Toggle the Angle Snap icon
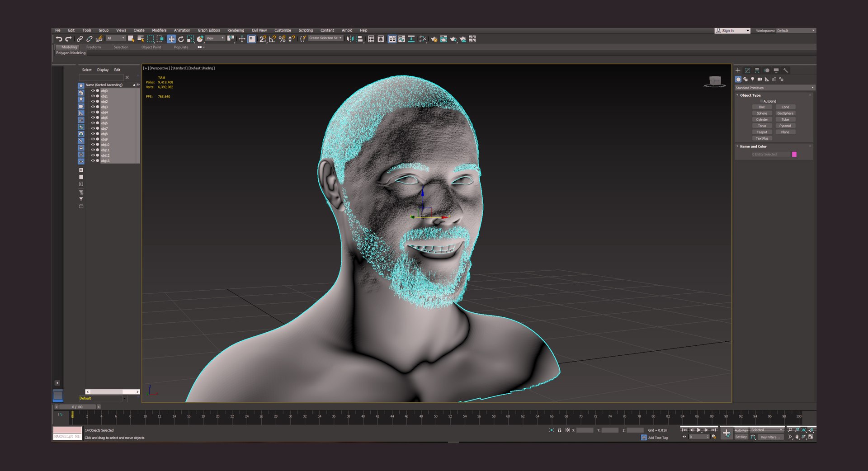 (273, 39)
